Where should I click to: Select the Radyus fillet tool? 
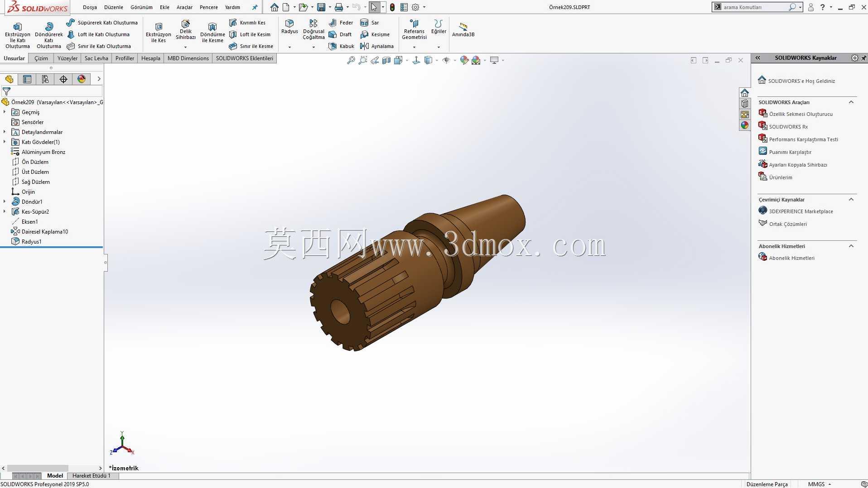[x=289, y=26]
